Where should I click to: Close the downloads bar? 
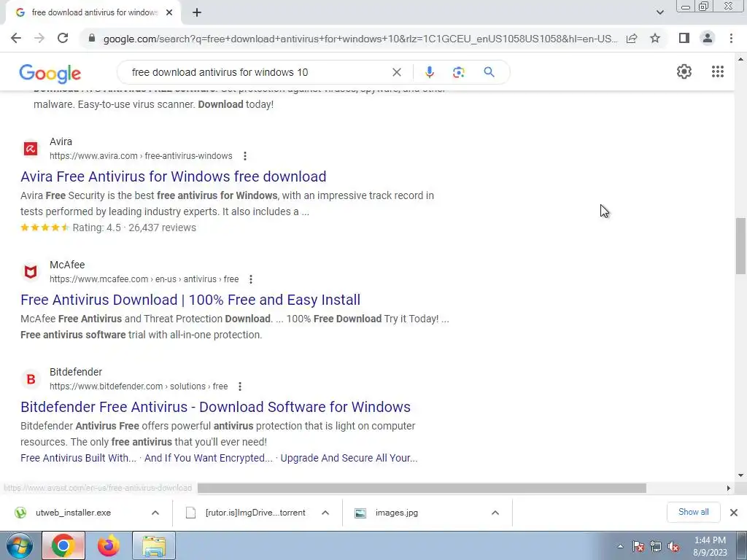coord(734,513)
